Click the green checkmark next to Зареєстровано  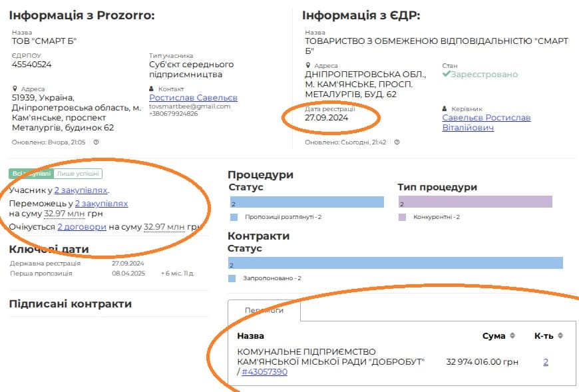(x=447, y=75)
